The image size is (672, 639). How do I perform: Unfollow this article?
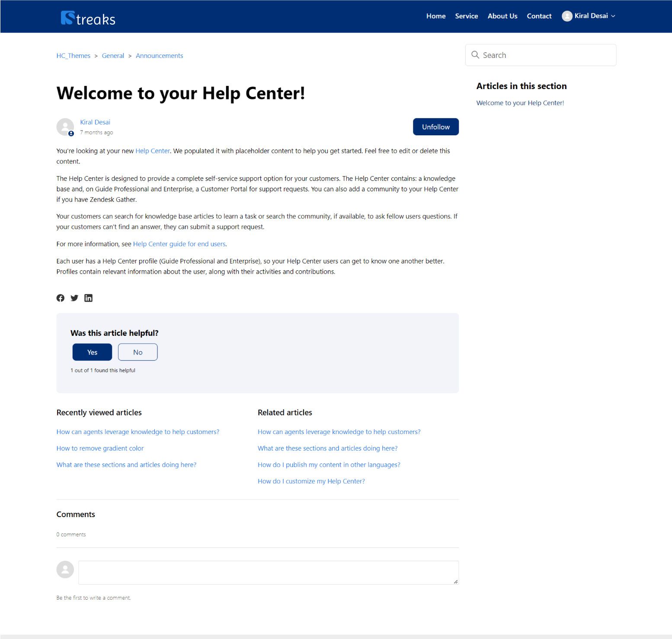point(435,127)
